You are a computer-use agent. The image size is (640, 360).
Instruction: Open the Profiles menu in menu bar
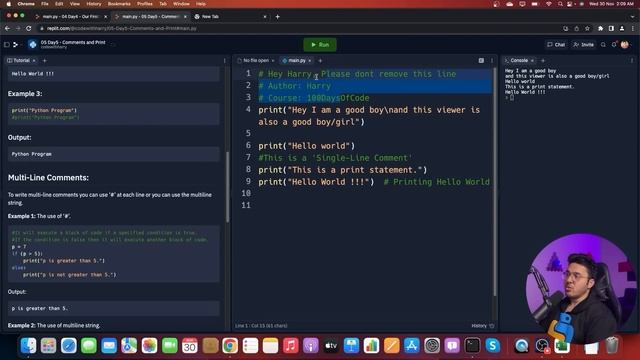(144, 4)
